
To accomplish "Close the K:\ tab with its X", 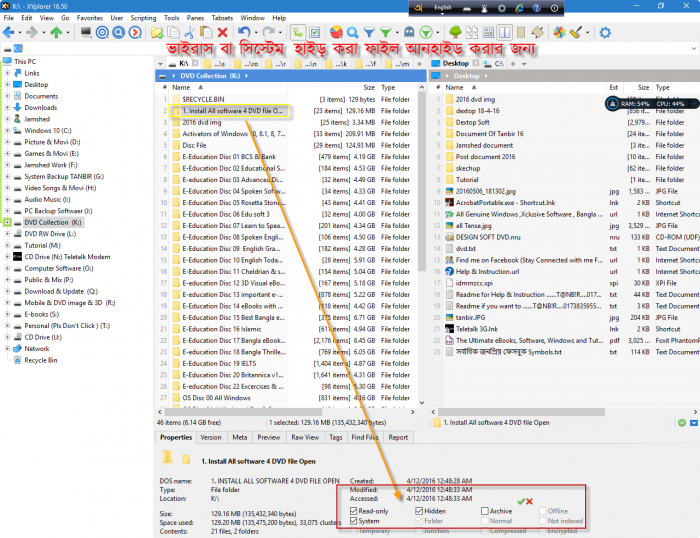I will coord(195,63).
